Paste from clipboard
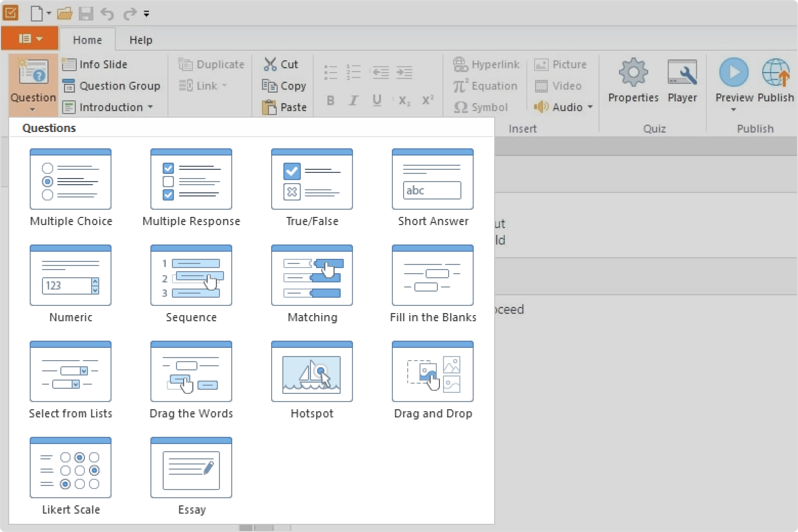 click(284, 107)
